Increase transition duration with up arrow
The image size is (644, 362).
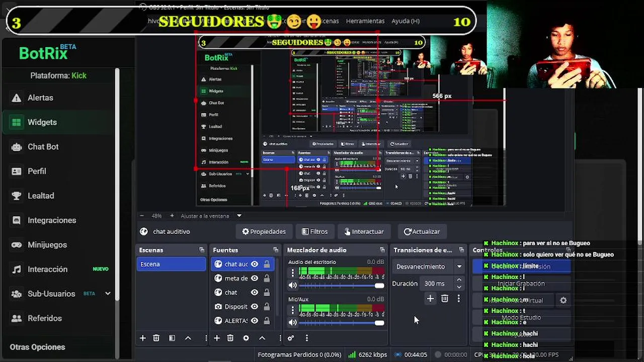click(x=459, y=280)
